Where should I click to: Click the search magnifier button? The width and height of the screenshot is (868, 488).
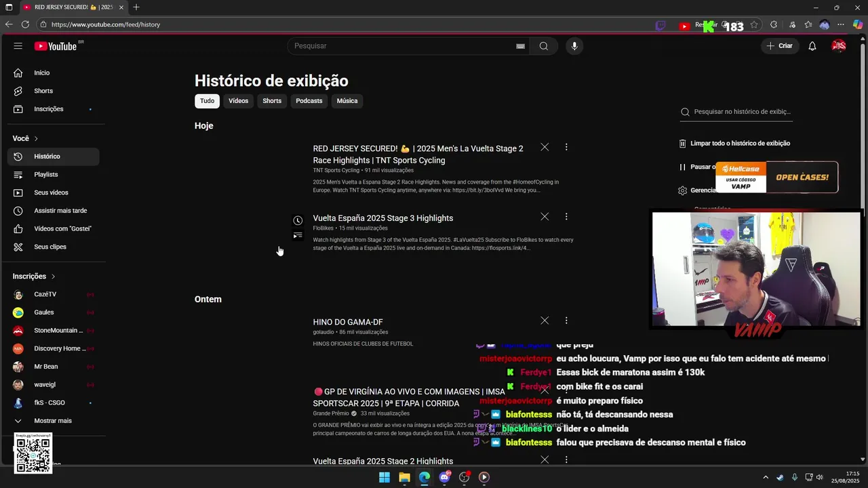544,46
